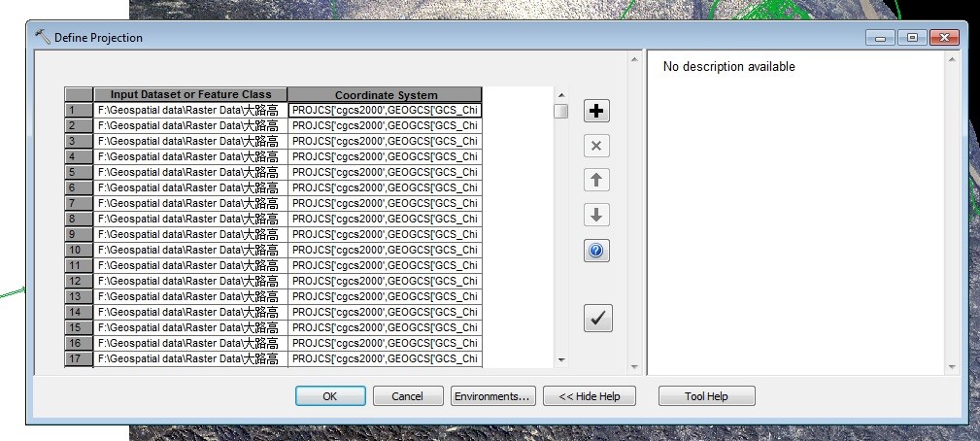
Task: Click the hammer icon in title bar
Action: 43,37
